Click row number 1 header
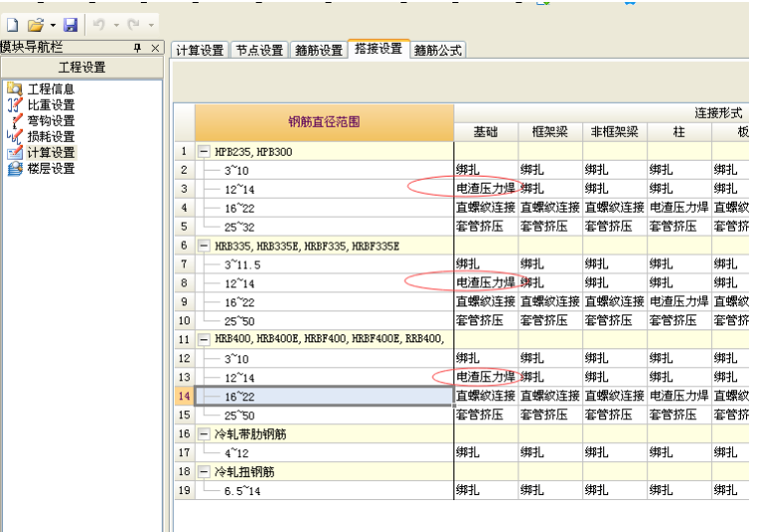Screen dimensions: 770x532 [184, 151]
